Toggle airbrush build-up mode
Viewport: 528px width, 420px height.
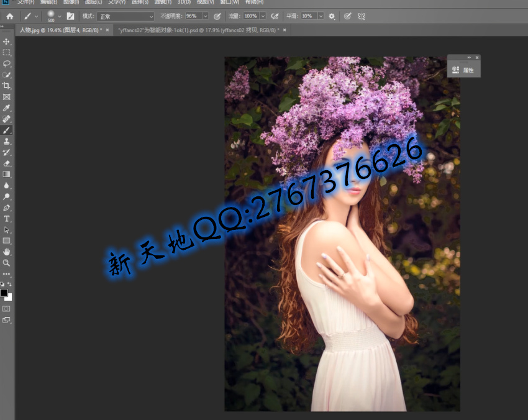pos(275,16)
